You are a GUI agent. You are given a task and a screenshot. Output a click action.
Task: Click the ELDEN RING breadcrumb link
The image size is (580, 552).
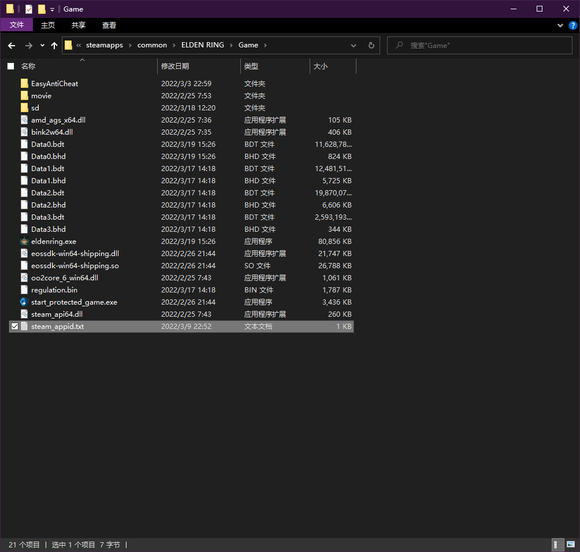pyautogui.click(x=202, y=45)
